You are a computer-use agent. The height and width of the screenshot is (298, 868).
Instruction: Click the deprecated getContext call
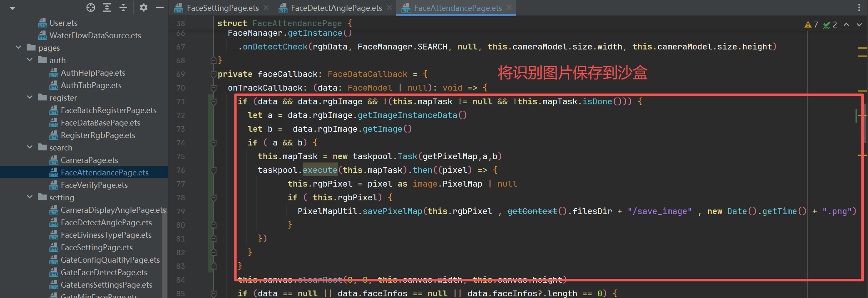pos(532,211)
